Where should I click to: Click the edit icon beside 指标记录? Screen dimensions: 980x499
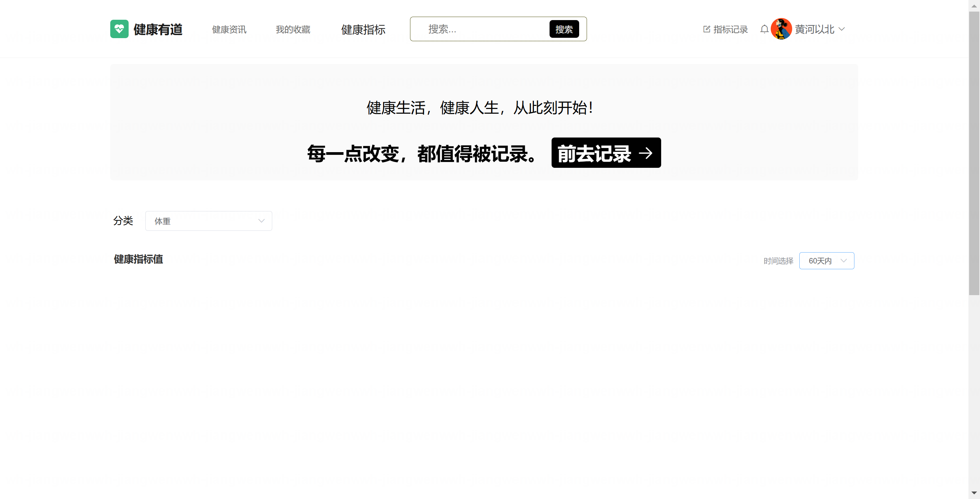click(x=706, y=29)
